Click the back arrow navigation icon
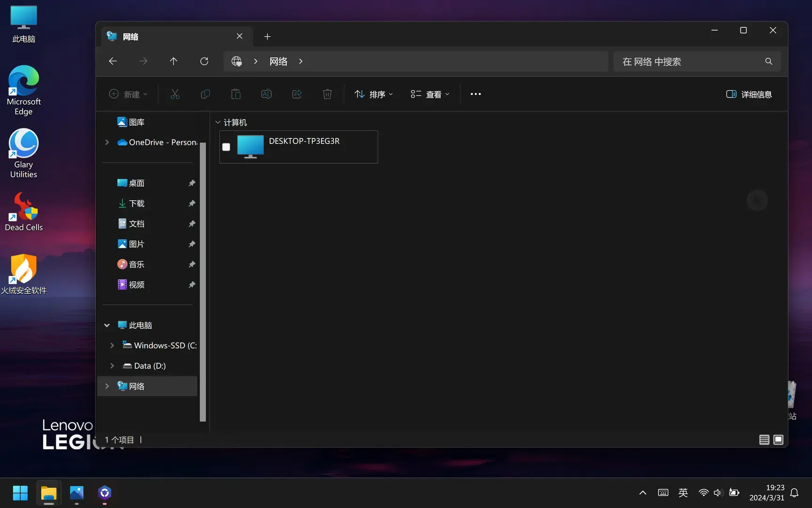 click(x=113, y=61)
